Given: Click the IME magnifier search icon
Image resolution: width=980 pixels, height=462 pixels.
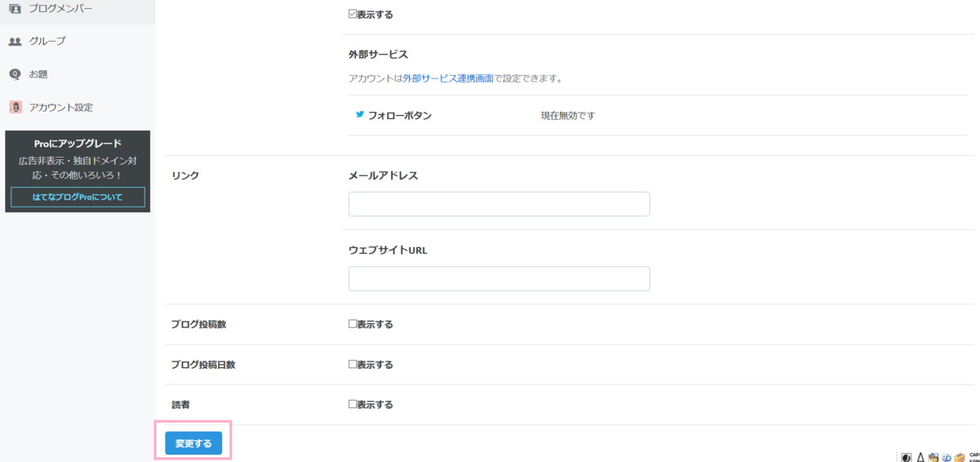Looking at the screenshot, I should [x=946, y=457].
